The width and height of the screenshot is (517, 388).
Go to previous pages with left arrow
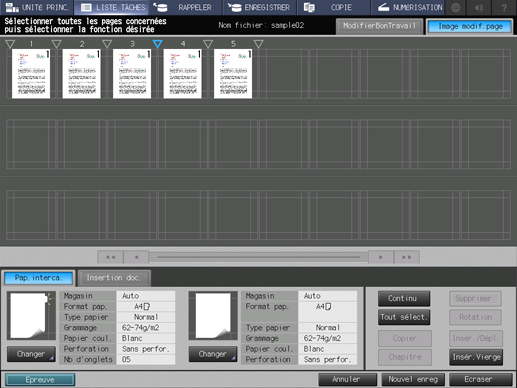click(136, 257)
